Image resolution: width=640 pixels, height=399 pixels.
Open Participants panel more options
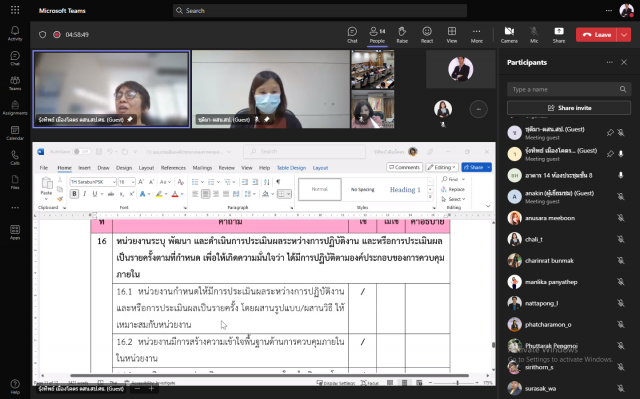(609, 62)
